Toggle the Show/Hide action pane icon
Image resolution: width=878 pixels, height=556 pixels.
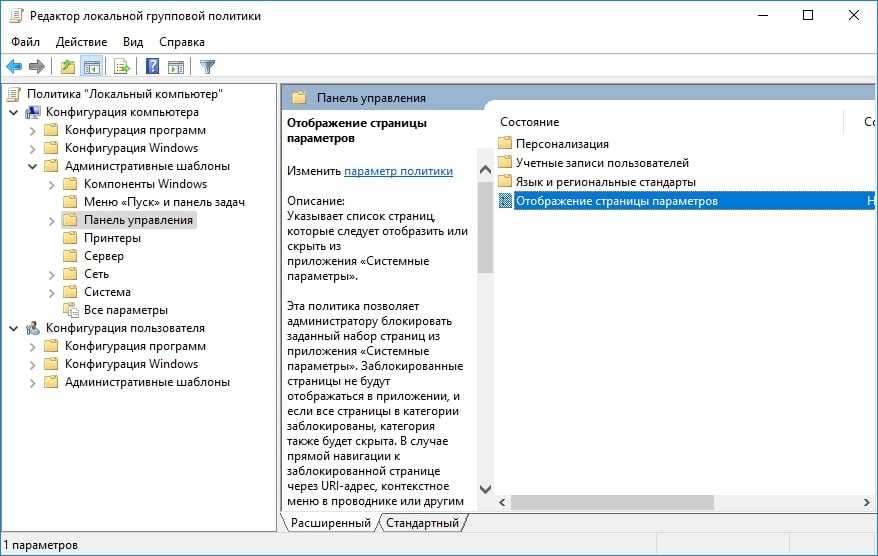[x=176, y=67]
